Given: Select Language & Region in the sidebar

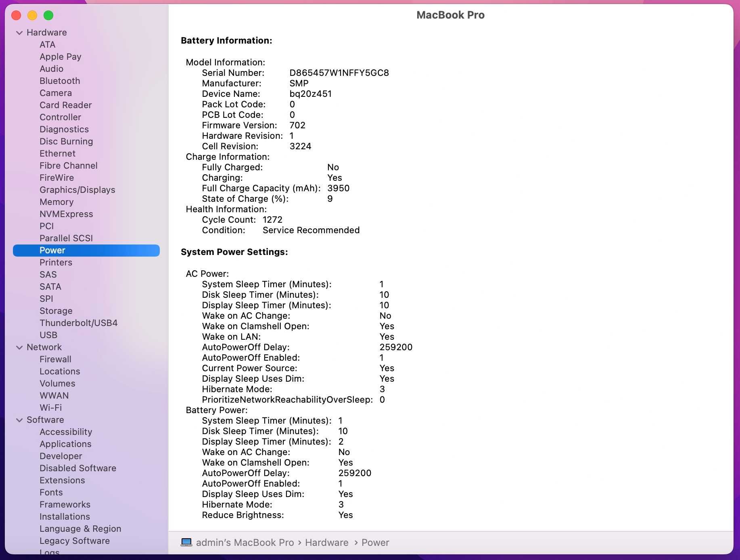Looking at the screenshot, I should (80, 529).
